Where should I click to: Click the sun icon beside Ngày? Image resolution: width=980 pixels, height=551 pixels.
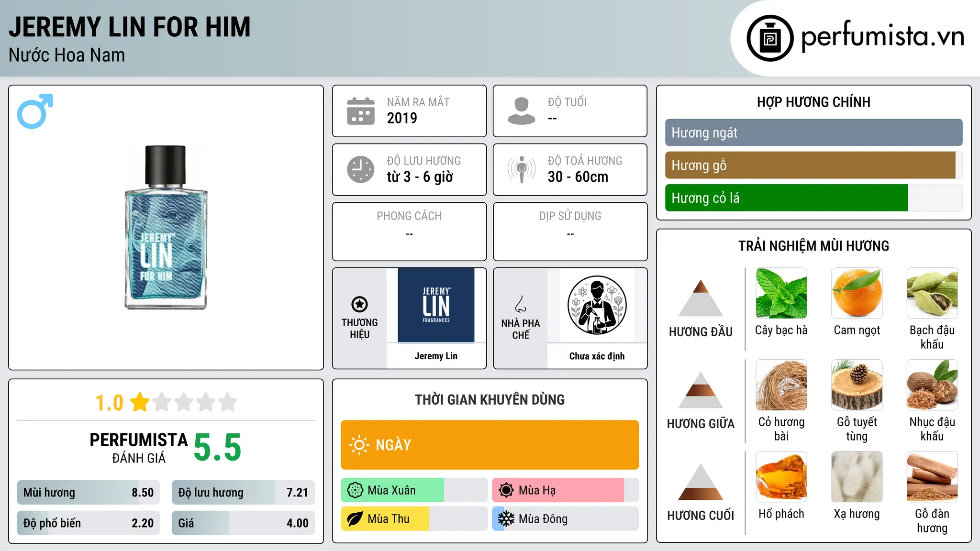click(359, 445)
